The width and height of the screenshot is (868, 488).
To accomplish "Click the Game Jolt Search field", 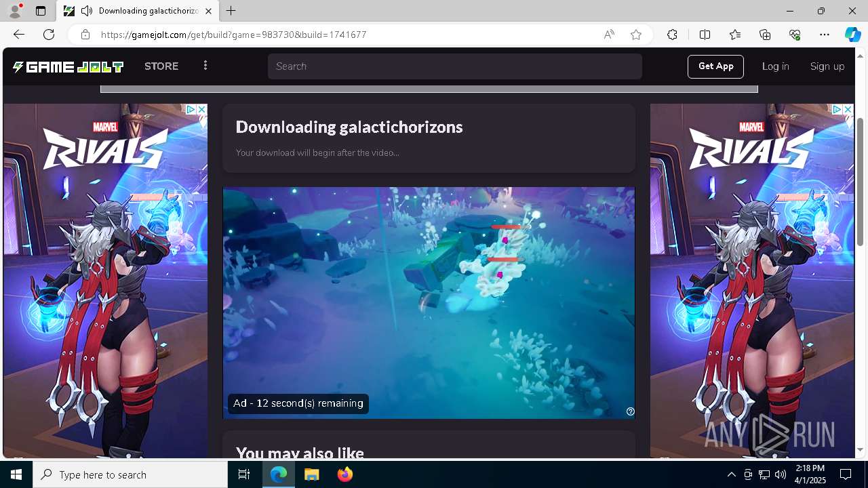I will click(x=454, y=66).
